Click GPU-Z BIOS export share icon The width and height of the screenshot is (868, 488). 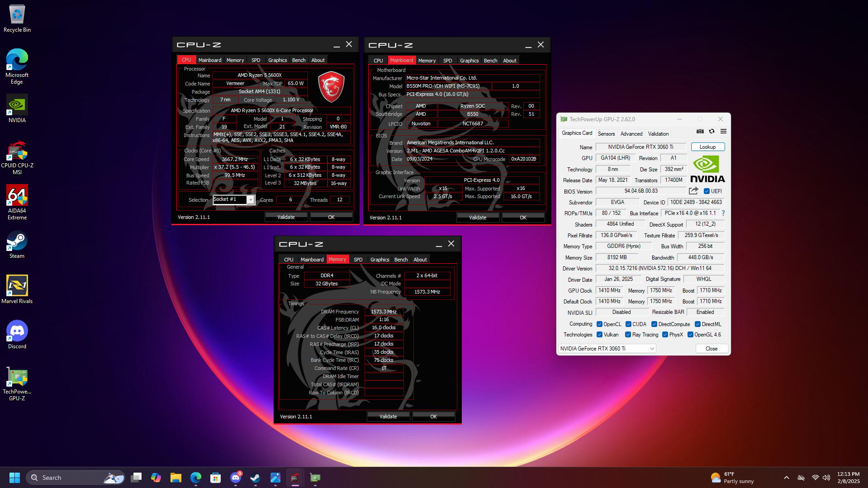click(x=693, y=191)
